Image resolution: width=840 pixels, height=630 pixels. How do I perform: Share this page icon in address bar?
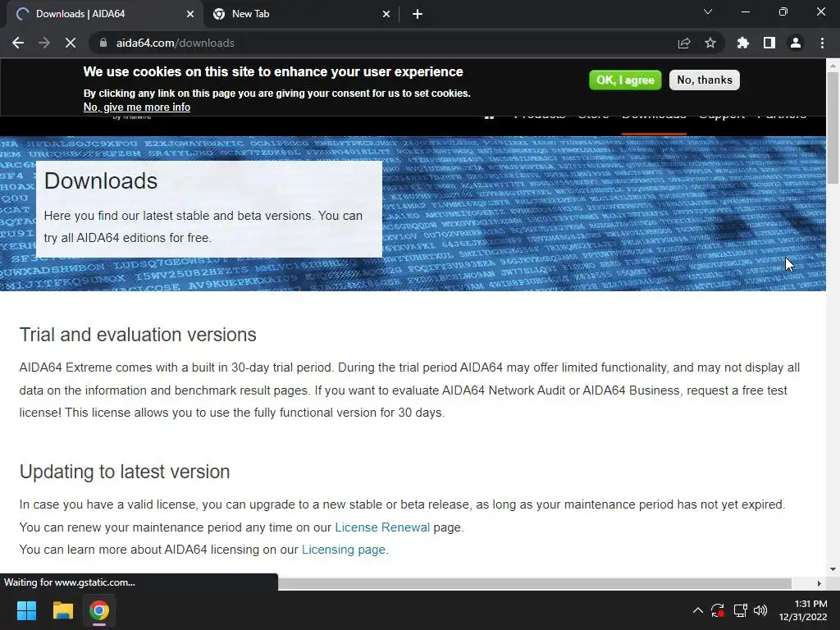click(684, 43)
